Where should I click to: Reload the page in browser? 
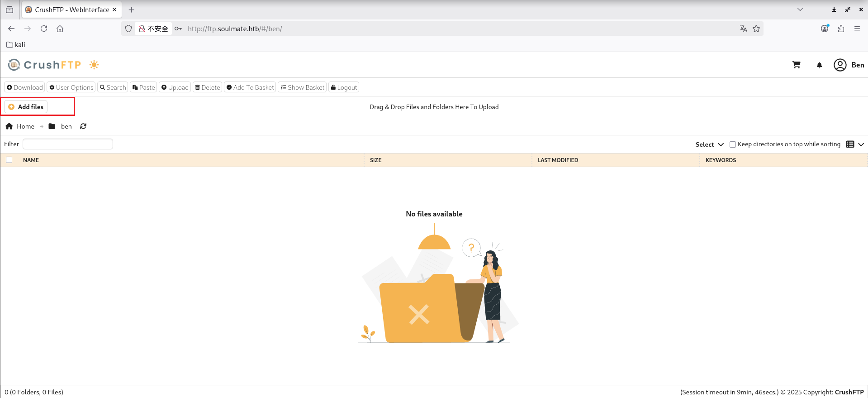44,29
